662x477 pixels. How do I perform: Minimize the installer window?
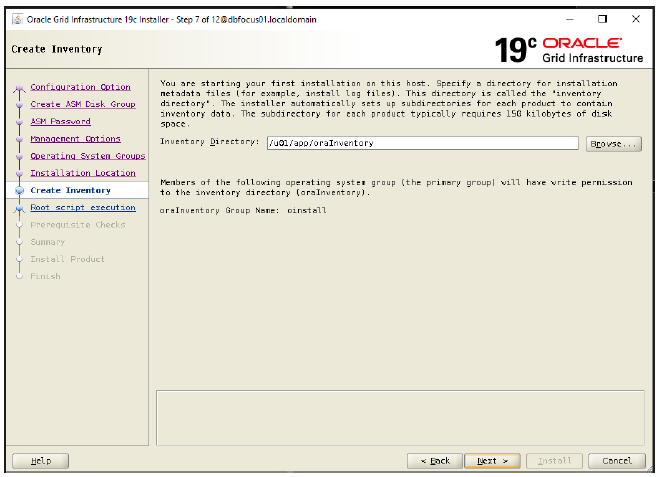coord(570,19)
